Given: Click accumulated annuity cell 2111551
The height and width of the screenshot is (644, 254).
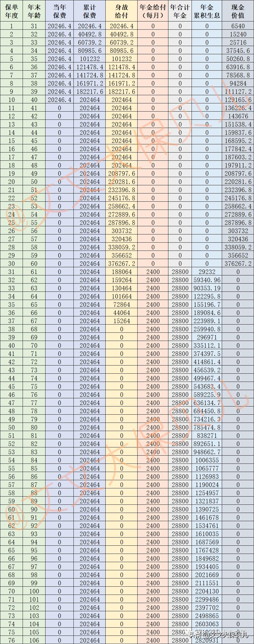Looking at the screenshot, I should [207, 583].
